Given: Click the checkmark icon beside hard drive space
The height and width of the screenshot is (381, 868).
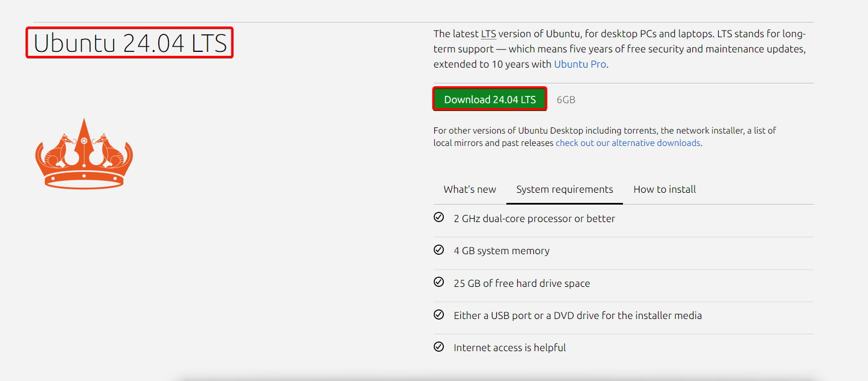Looking at the screenshot, I should click(439, 282).
